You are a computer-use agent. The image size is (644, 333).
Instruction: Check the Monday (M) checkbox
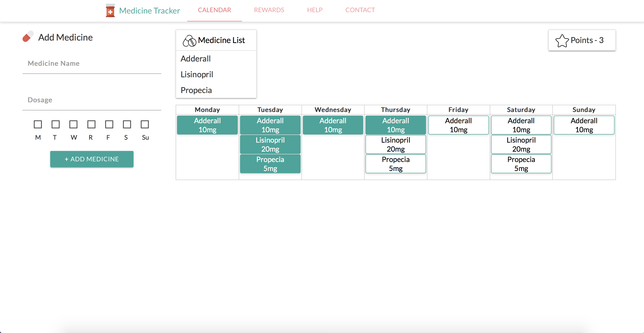(x=38, y=124)
